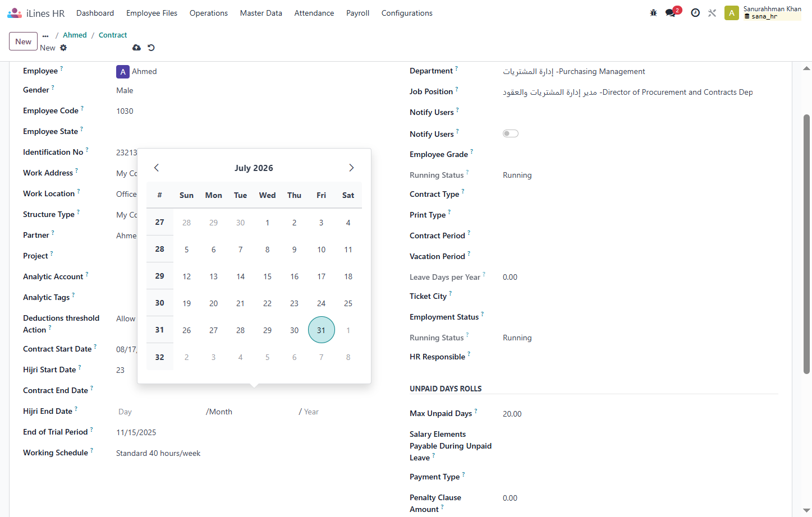This screenshot has width=812, height=517.
Task: Click the New button
Action: [24, 41]
